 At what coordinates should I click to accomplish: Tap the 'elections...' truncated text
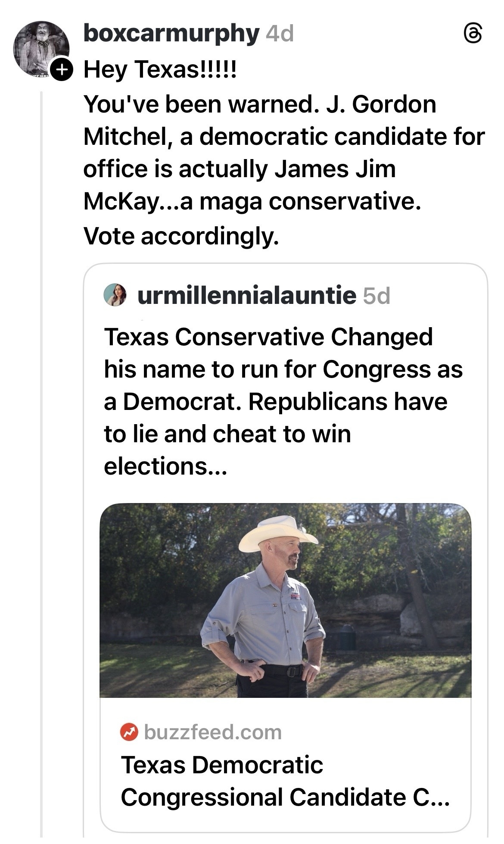point(165,466)
